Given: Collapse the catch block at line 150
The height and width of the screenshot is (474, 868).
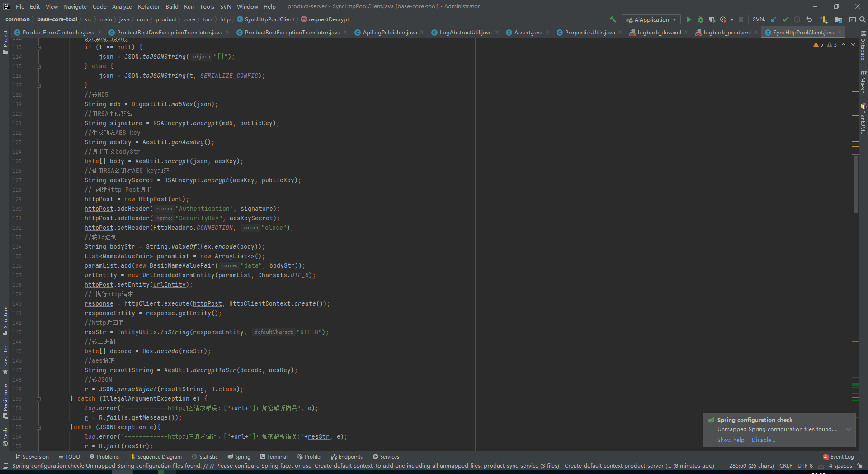Looking at the screenshot, I should 38,398.
